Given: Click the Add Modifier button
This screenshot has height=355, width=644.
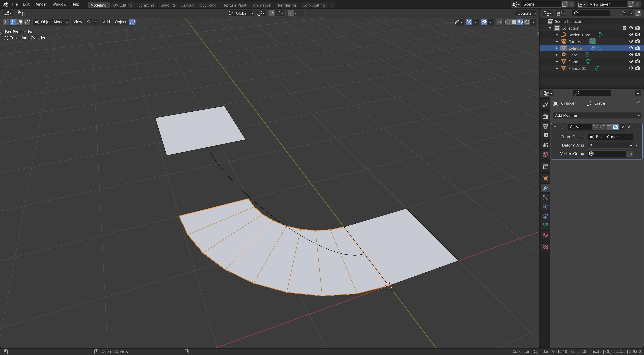Looking at the screenshot, I should [597, 115].
